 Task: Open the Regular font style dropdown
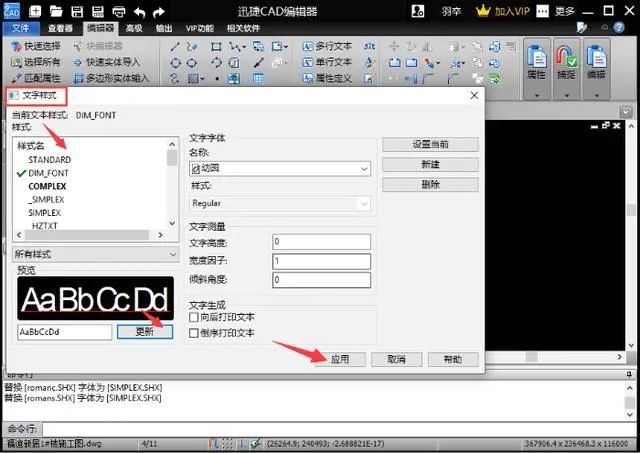(280, 203)
